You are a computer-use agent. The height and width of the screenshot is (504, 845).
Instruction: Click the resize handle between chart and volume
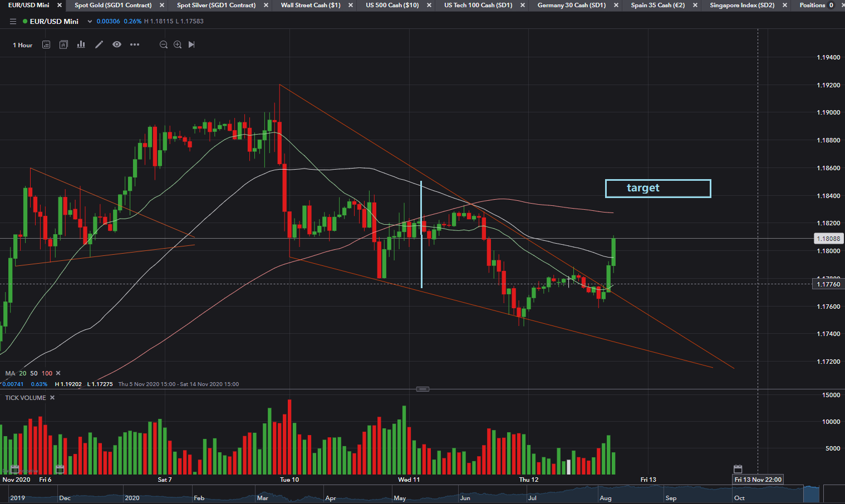(422, 389)
